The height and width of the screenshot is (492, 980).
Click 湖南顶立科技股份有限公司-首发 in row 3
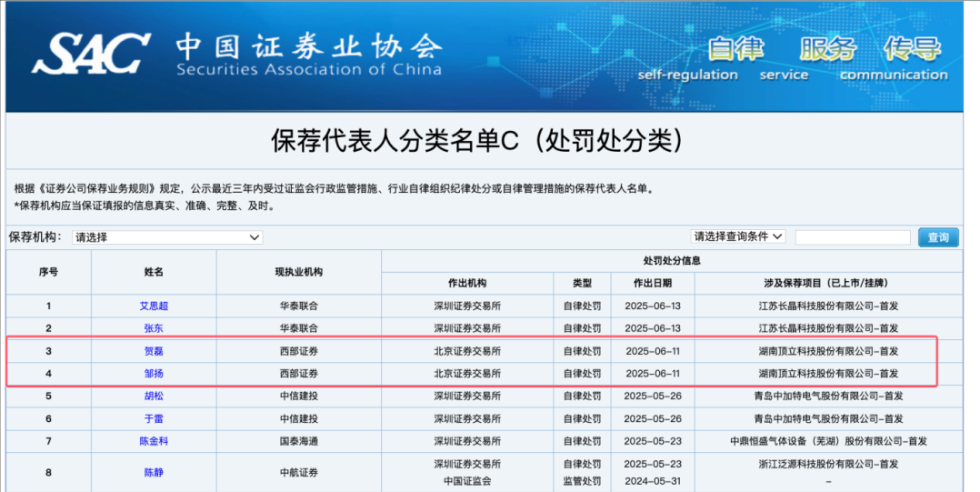pyautogui.click(x=828, y=352)
